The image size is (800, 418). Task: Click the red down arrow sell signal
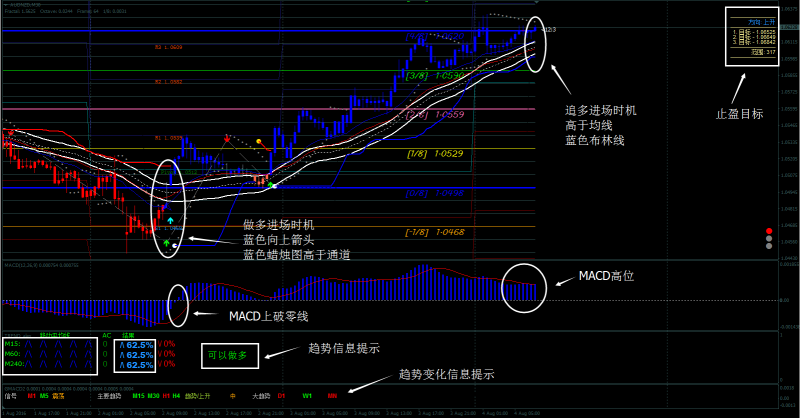[228, 138]
